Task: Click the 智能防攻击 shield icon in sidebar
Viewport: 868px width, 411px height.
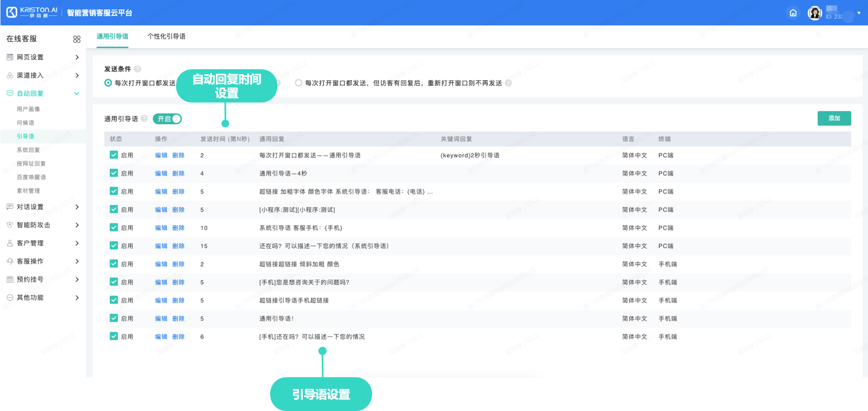Action: (x=9, y=225)
